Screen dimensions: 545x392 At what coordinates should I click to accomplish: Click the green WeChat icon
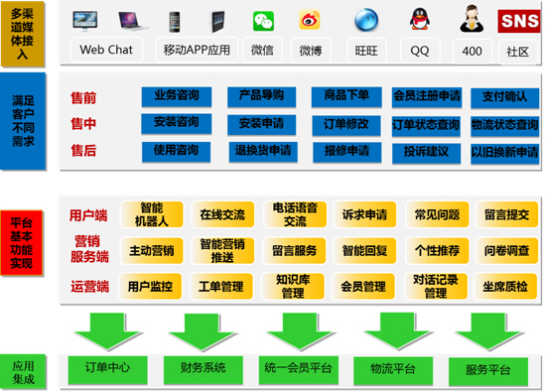263,21
